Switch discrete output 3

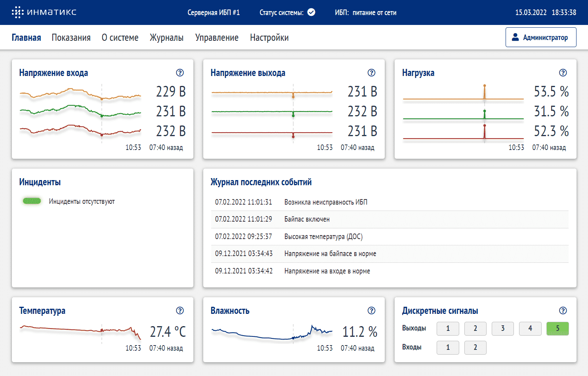point(502,329)
